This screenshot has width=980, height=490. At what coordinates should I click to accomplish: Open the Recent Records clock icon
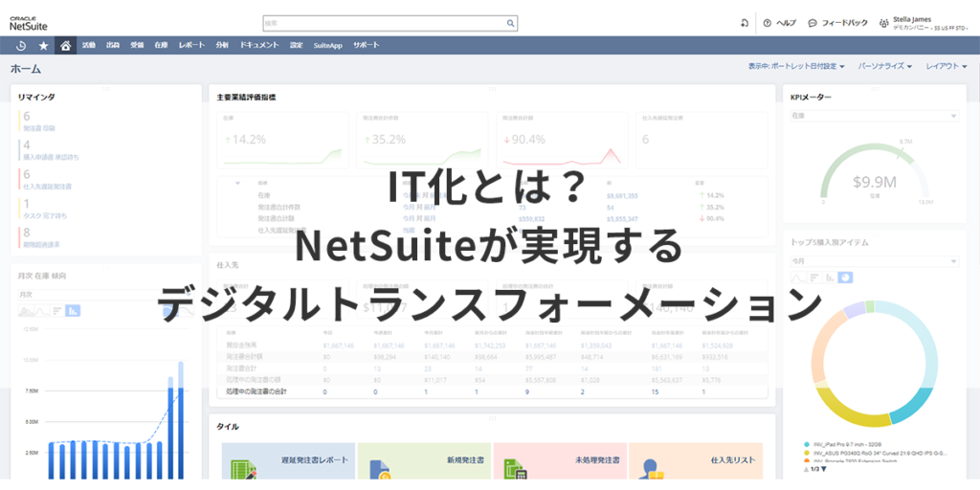(x=21, y=45)
